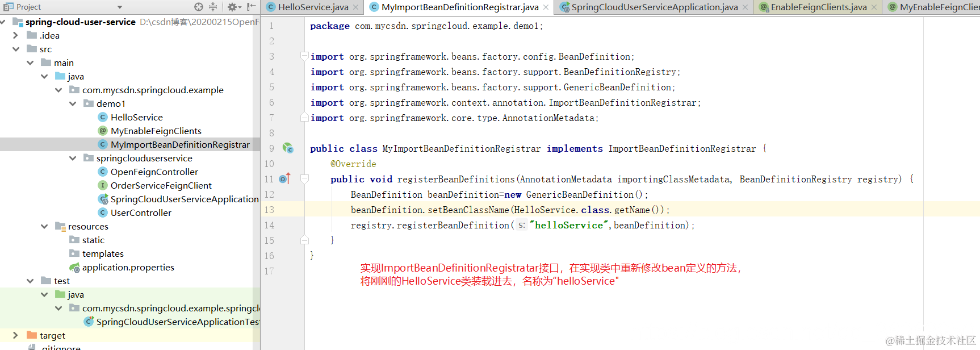
Task: Click the Spring leaf icon of application.properties
Action: coord(74,267)
